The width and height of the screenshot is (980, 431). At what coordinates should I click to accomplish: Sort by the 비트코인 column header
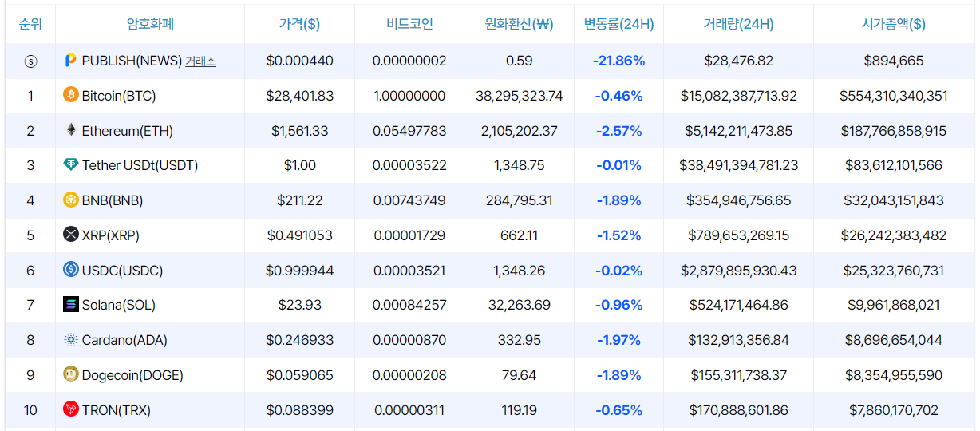pos(409,23)
